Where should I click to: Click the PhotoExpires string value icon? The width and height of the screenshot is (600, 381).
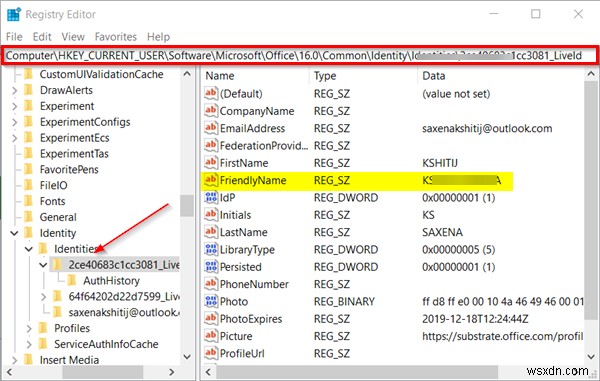coord(211,318)
